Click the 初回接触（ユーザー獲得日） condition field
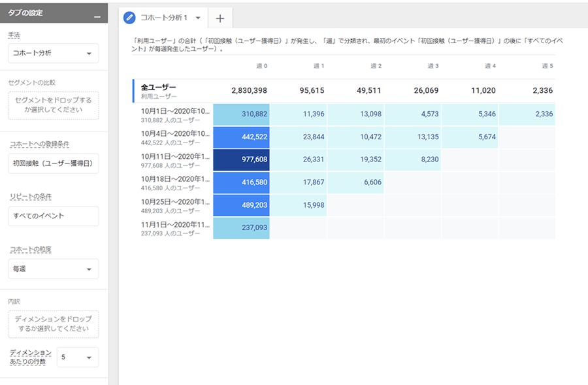The image size is (588, 385). [x=54, y=163]
